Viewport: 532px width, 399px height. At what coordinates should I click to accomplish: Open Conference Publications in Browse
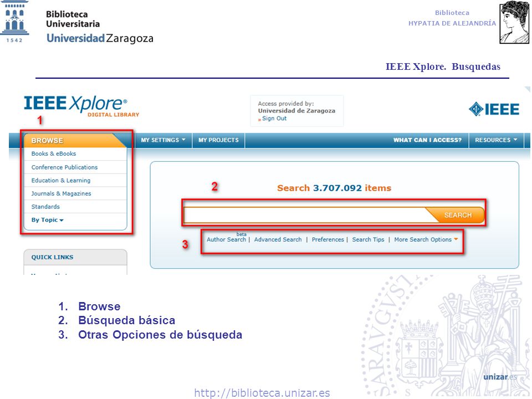64,167
